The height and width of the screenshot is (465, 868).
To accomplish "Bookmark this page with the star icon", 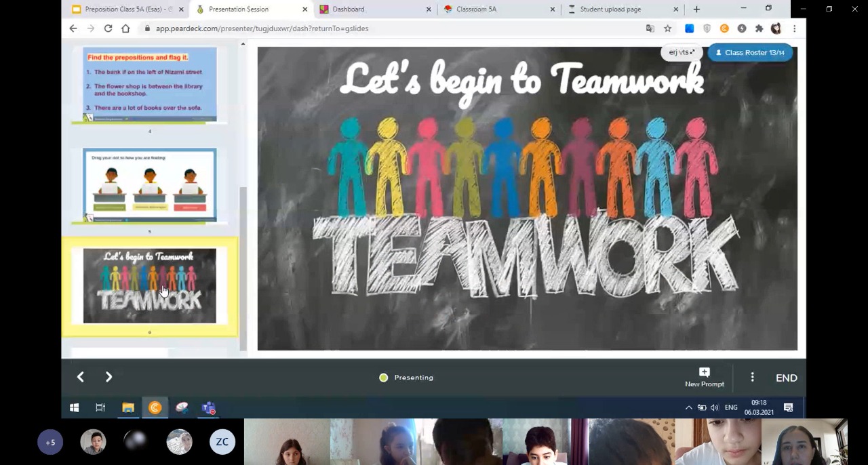I will pos(667,28).
